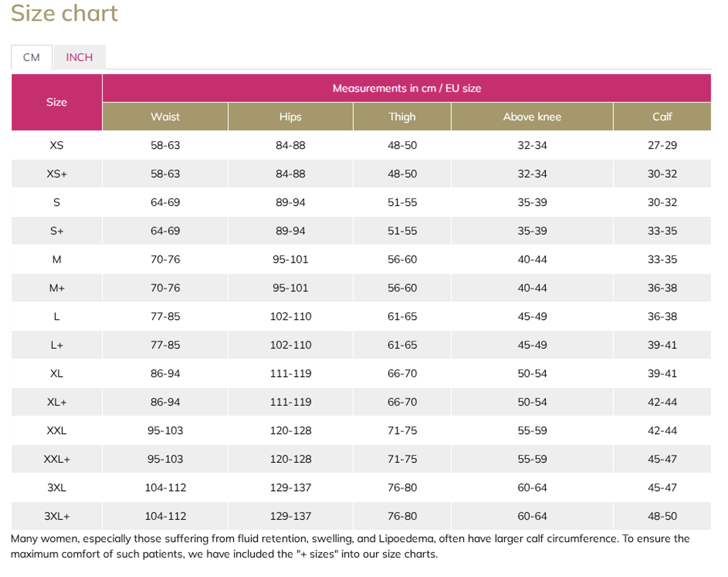
Task: Click the Thigh column header
Action: coord(402,116)
